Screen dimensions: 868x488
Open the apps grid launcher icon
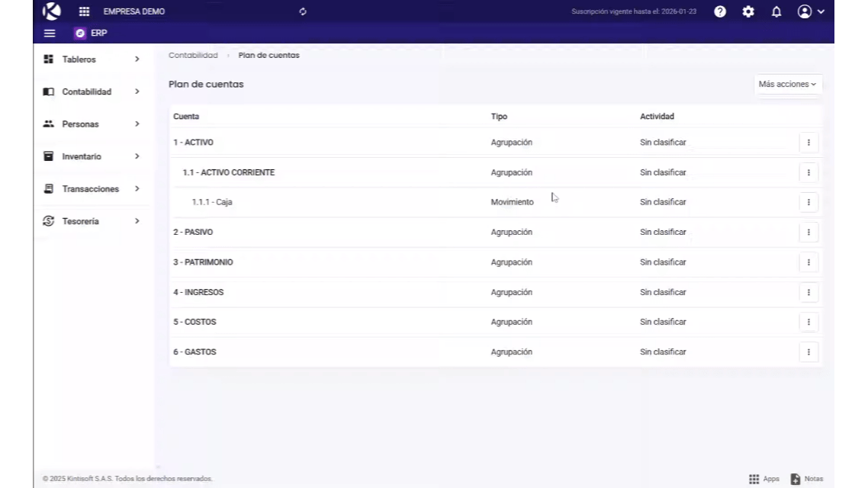tap(85, 11)
